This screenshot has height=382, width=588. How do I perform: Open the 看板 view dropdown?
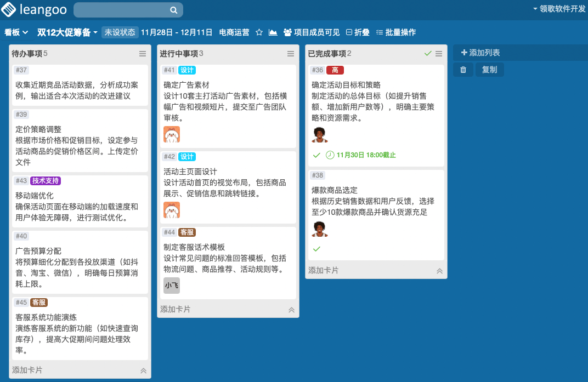coord(16,32)
